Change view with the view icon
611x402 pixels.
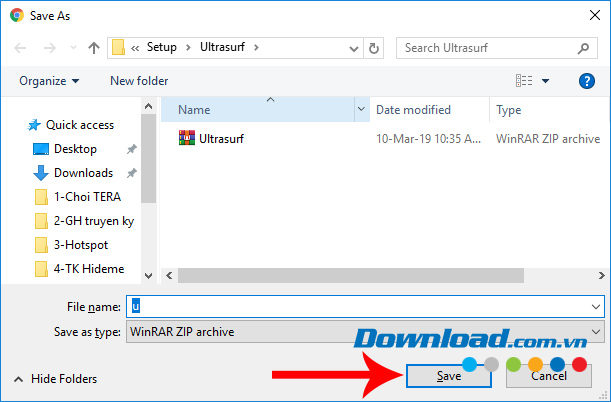pos(524,81)
